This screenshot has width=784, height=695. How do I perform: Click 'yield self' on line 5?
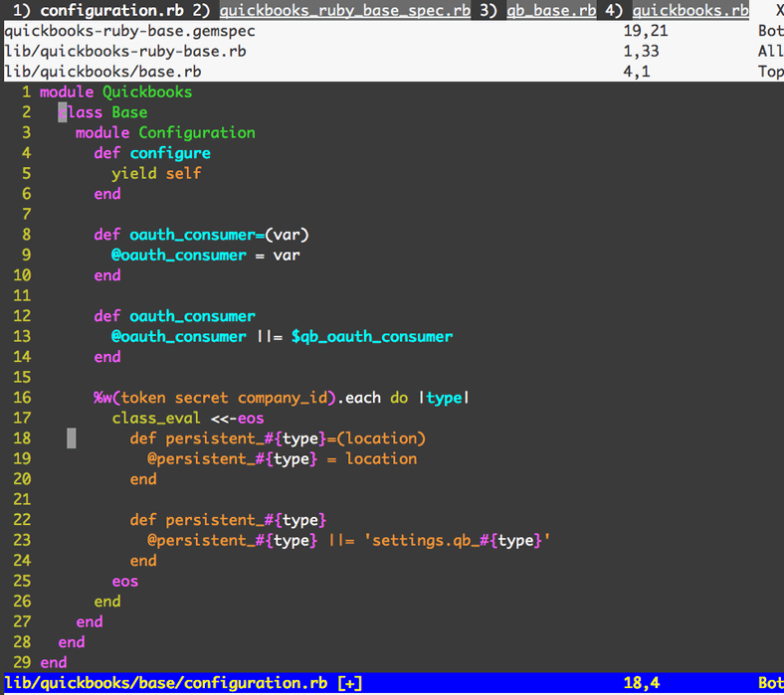coord(156,173)
